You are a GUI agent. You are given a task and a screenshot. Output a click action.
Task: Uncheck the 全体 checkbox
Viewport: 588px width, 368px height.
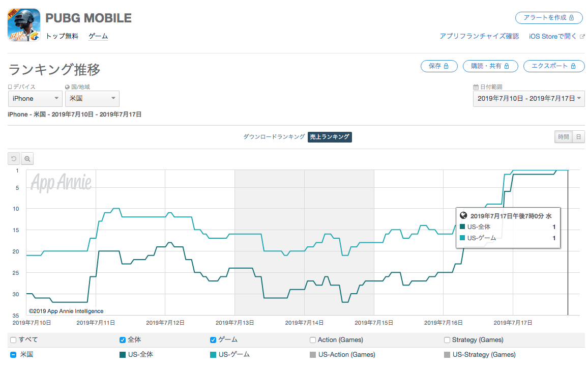click(x=122, y=340)
